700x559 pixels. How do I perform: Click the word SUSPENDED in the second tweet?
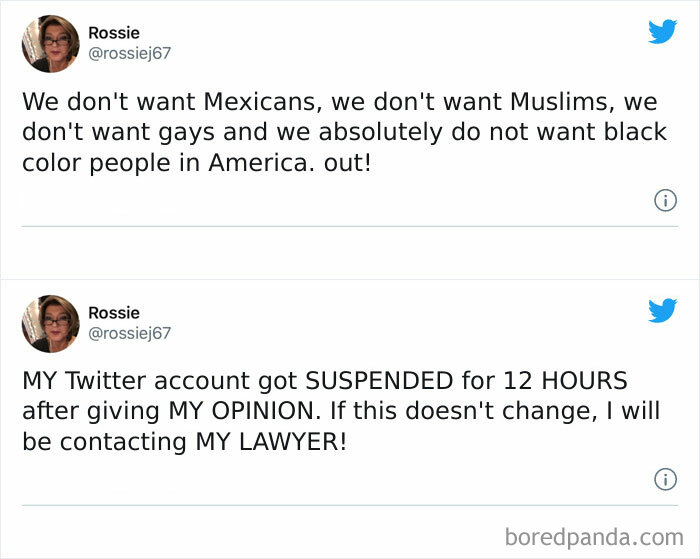point(379,381)
